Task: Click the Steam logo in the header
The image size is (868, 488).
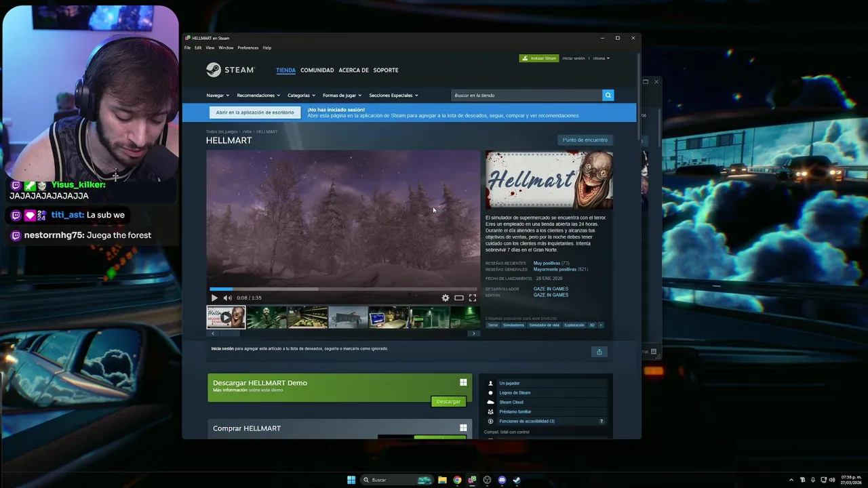Action: coord(231,70)
